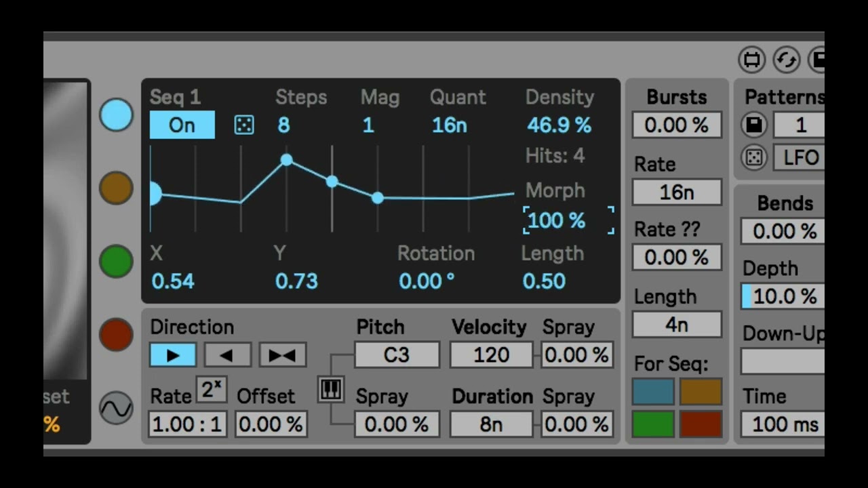
Task: Click the sequence Length 0.50 value
Action: coord(544,281)
